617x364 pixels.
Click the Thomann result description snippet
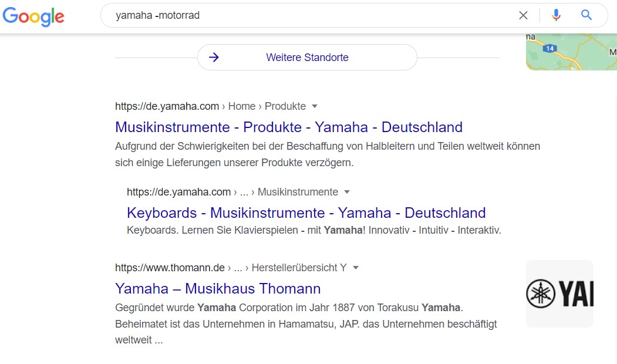(x=306, y=323)
